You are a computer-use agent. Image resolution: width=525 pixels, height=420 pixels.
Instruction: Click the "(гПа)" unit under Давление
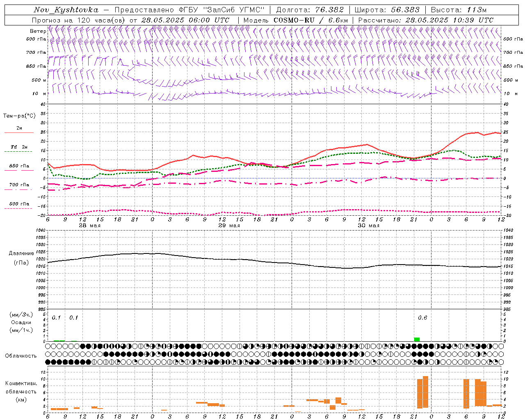coord(21,262)
